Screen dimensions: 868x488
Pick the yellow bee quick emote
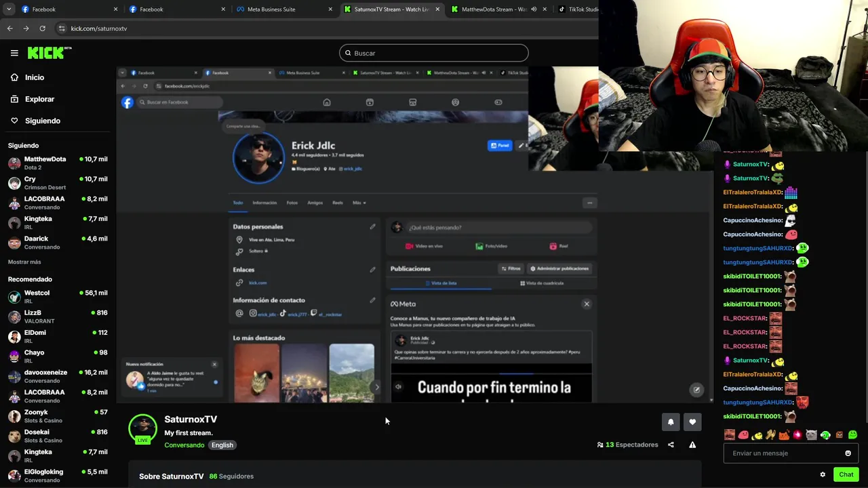(x=757, y=434)
